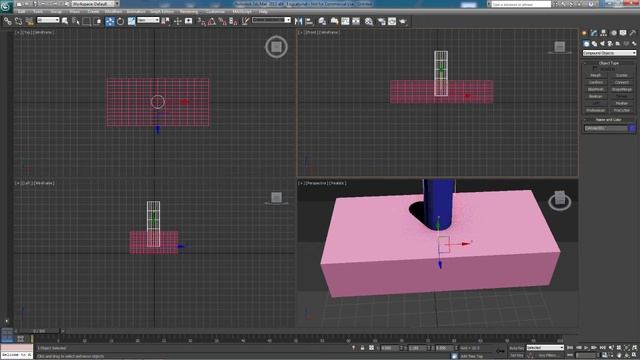This screenshot has width=640, height=360.
Task: Select the Select and Link tool
Action: 7,21
